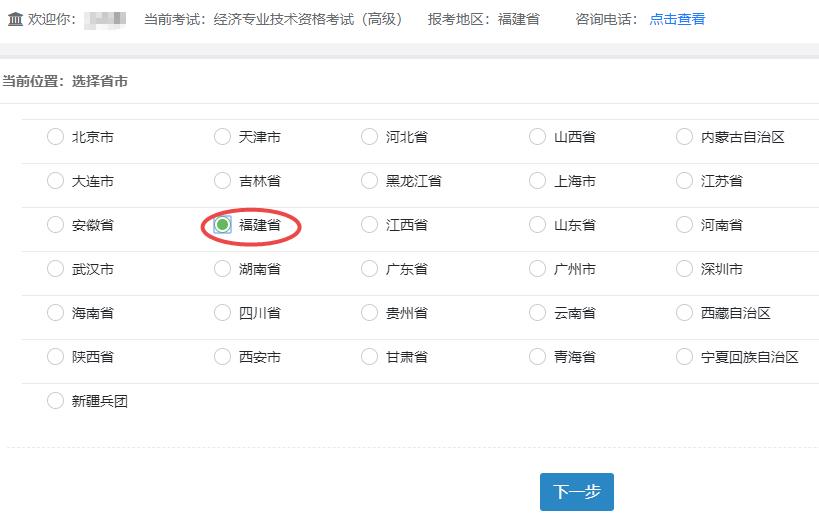Select the 北京市 radio button
The width and height of the screenshot is (819, 527).
click(x=55, y=137)
